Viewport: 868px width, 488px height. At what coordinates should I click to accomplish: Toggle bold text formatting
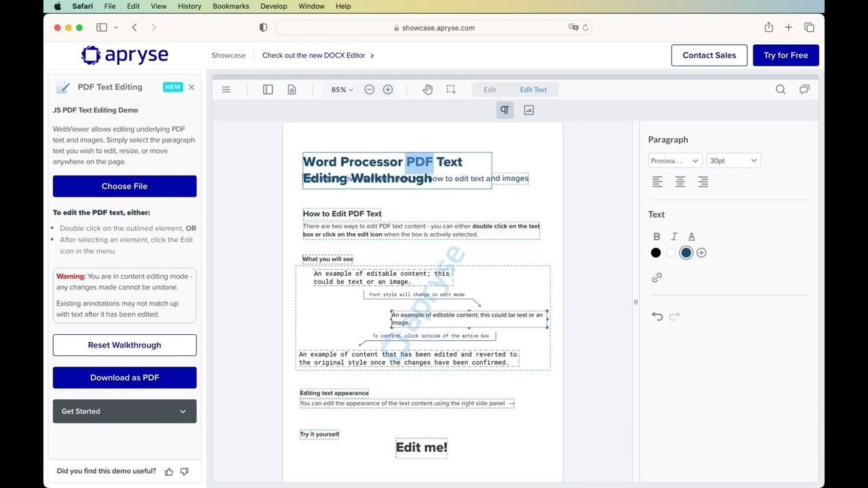(656, 237)
